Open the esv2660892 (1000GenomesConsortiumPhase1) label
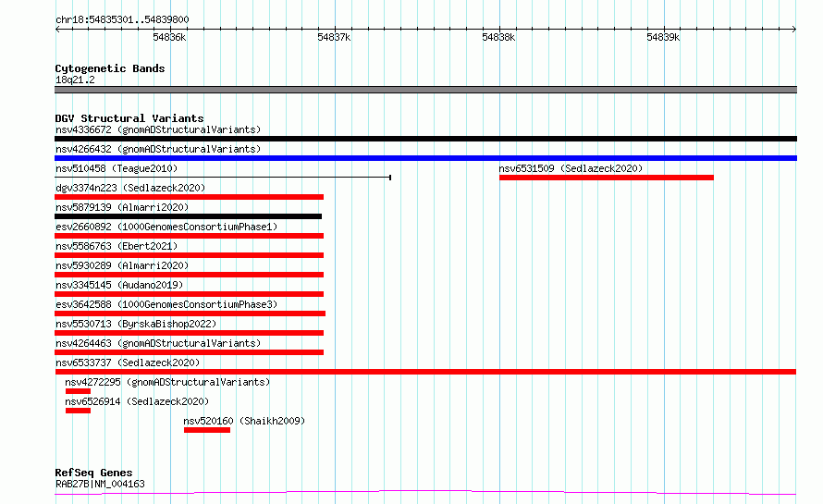Screen dimensions: 823x504 pyautogui.click(x=166, y=227)
